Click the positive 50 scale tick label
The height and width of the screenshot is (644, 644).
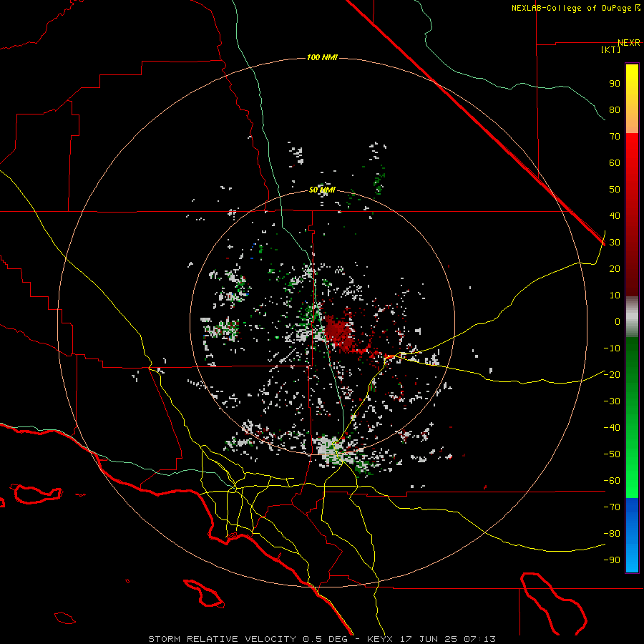click(x=615, y=190)
